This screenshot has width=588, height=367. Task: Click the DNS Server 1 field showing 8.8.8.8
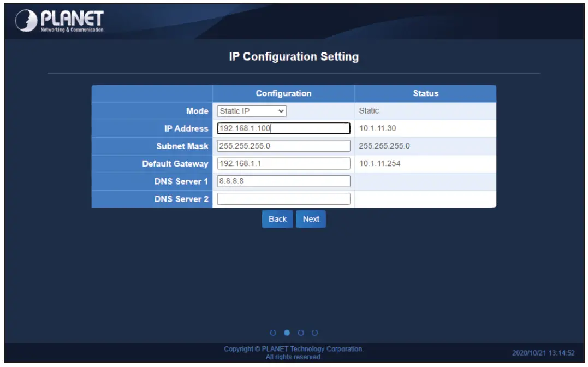284,181
